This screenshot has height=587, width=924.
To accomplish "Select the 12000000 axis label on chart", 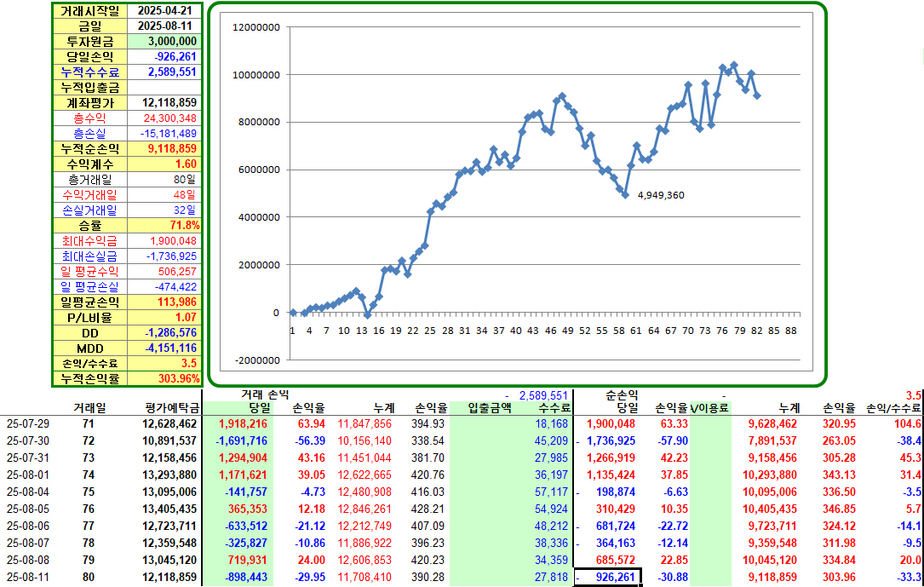I will point(256,27).
